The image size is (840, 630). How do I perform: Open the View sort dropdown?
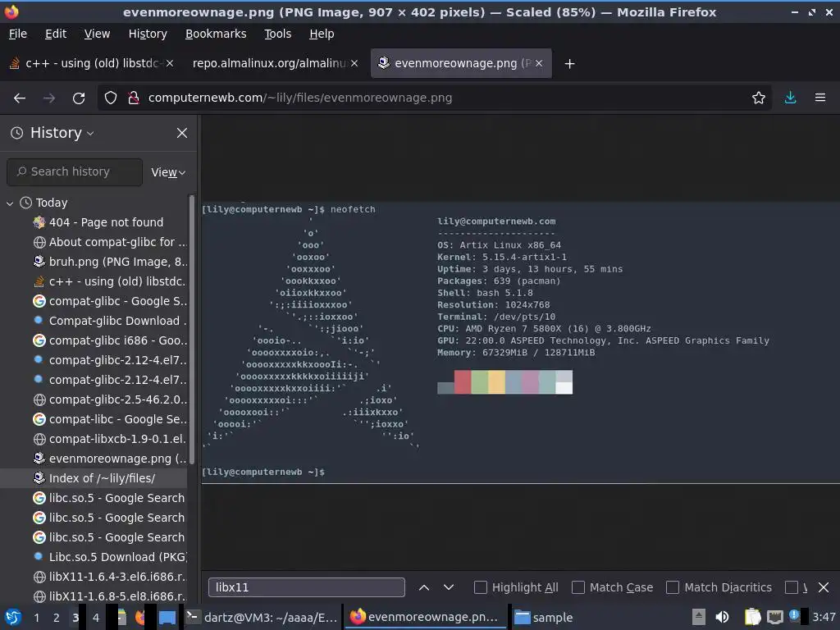(168, 172)
